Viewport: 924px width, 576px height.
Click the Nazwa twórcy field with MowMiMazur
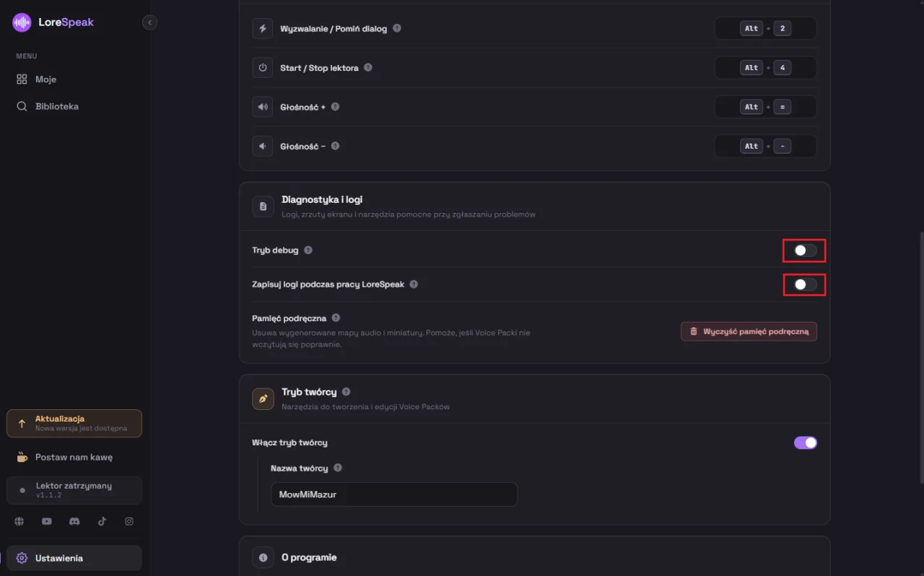(x=394, y=494)
